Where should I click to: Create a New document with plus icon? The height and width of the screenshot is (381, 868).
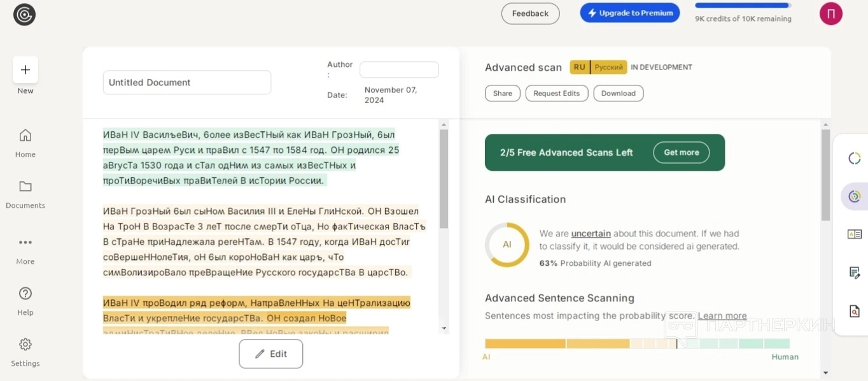[25, 70]
